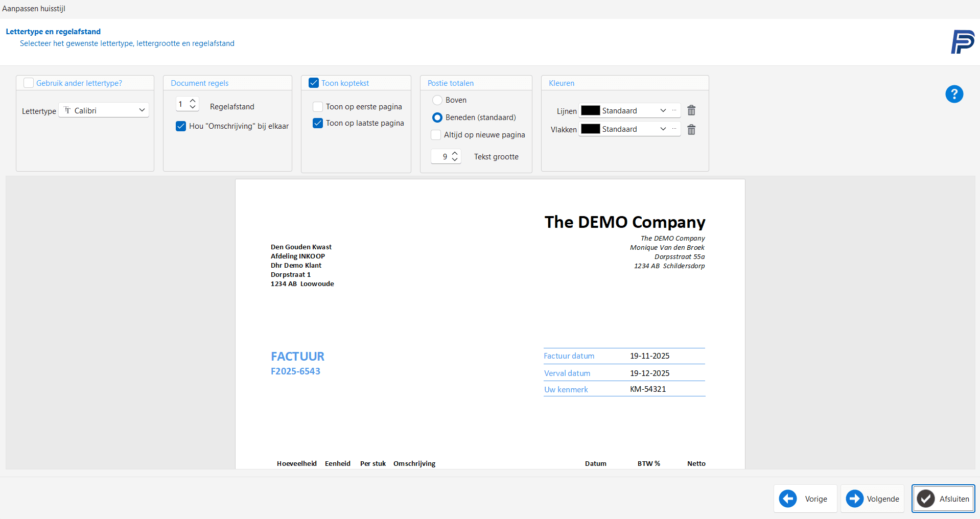
Task: Uncheck 'Toon op laatste pagina'
Action: [318, 123]
